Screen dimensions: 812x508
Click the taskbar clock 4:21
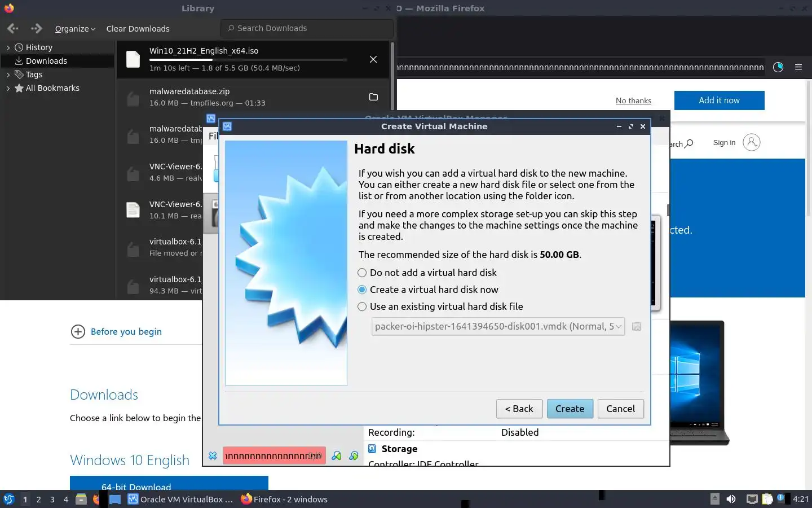(x=801, y=499)
